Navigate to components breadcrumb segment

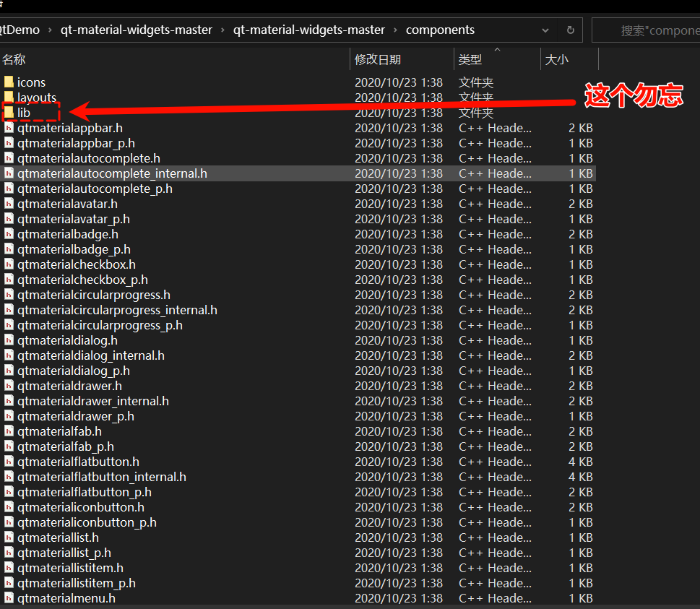[x=440, y=30]
